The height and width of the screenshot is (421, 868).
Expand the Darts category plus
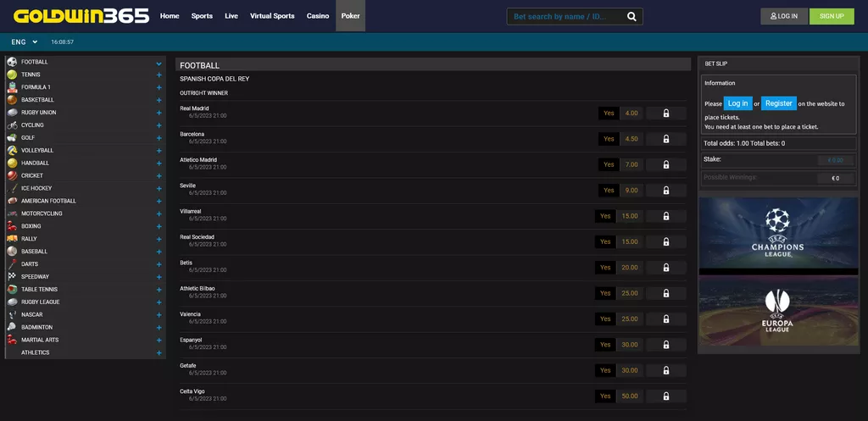[x=159, y=264]
